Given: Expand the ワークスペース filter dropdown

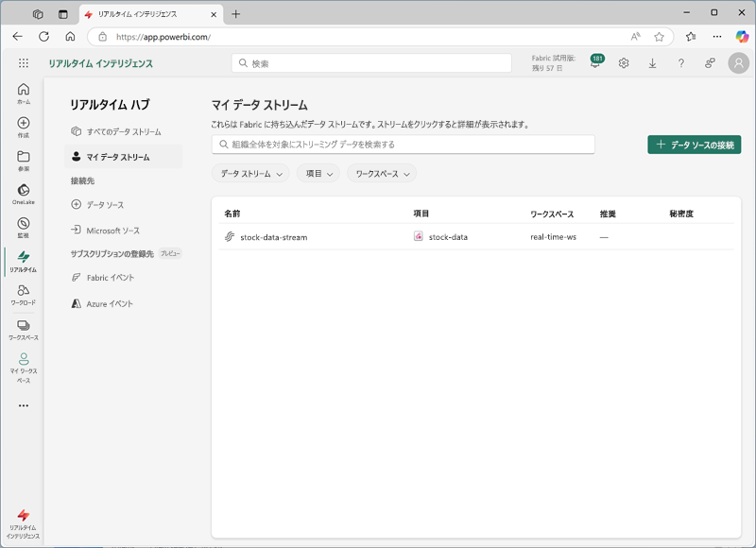Looking at the screenshot, I should pos(381,174).
